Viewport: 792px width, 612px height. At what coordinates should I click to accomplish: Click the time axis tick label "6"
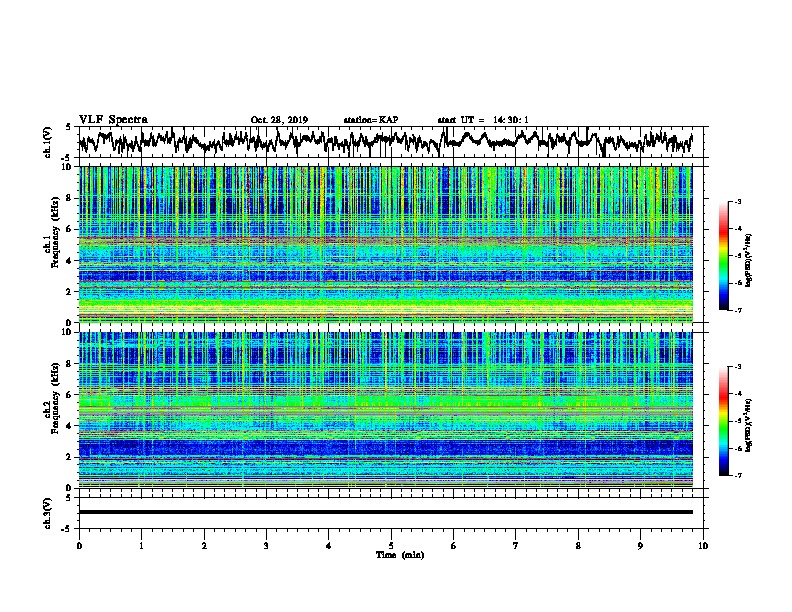tap(454, 546)
